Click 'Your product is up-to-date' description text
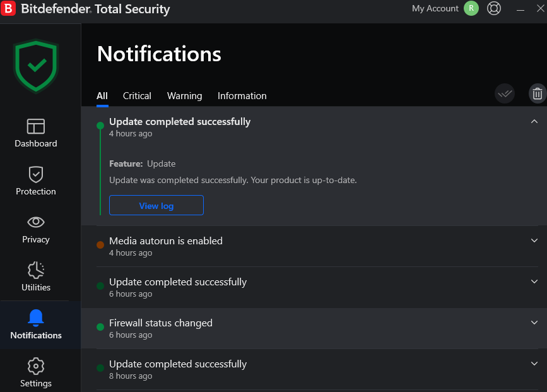 point(303,180)
